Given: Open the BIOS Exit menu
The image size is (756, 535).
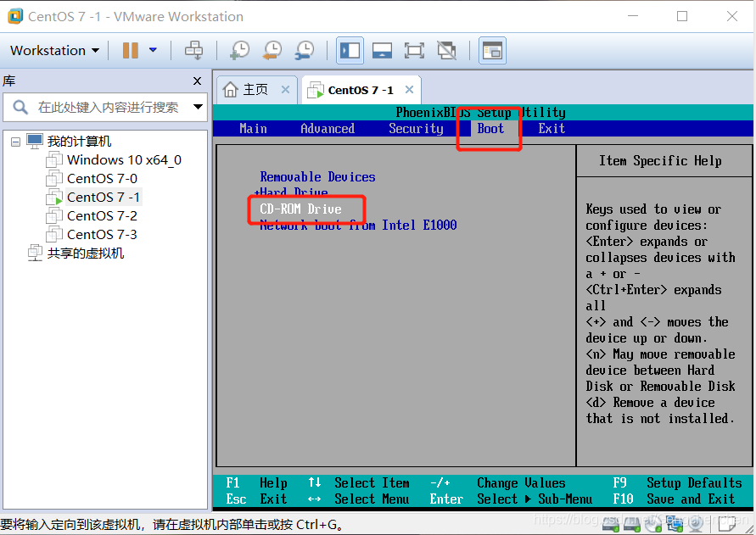Looking at the screenshot, I should coord(552,128).
